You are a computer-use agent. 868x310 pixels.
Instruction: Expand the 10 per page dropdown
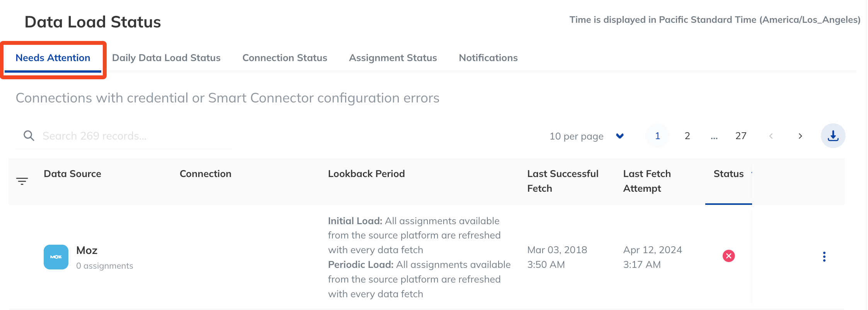click(586, 136)
